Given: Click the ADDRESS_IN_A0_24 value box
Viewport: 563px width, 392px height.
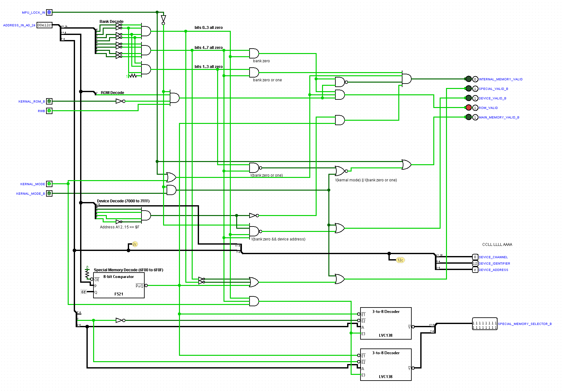Looking at the screenshot, I should point(44,25).
